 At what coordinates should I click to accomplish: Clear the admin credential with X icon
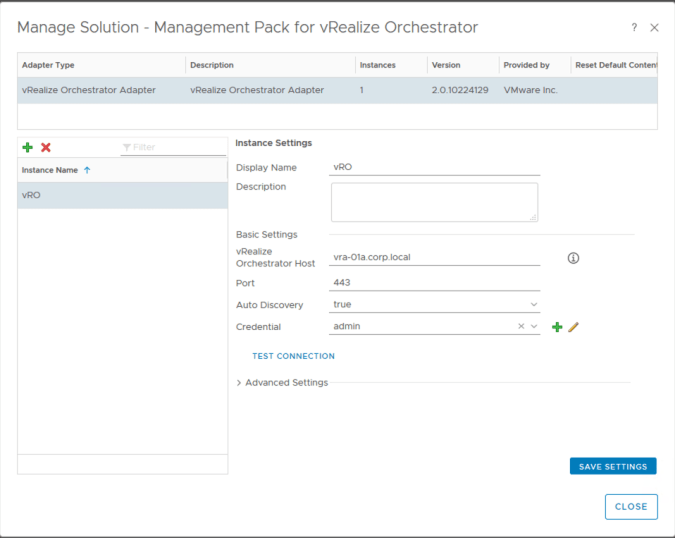pos(521,326)
